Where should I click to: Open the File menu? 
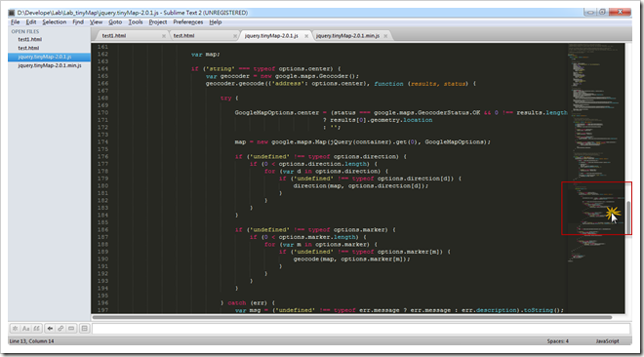pyautogui.click(x=16, y=22)
